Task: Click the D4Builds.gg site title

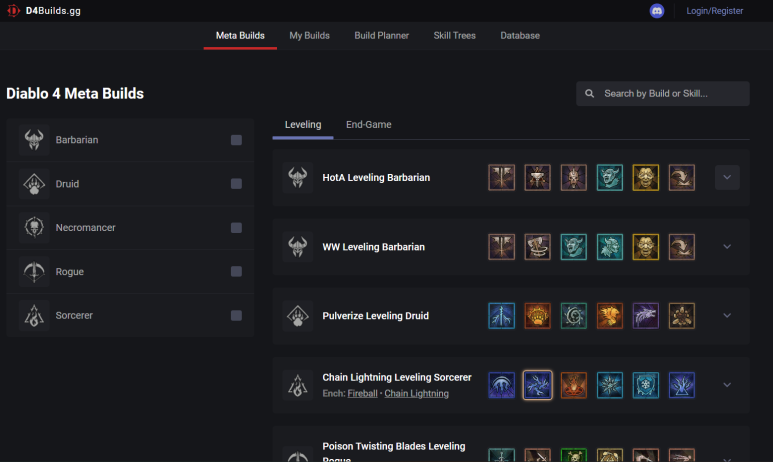Action: pyautogui.click(x=53, y=11)
